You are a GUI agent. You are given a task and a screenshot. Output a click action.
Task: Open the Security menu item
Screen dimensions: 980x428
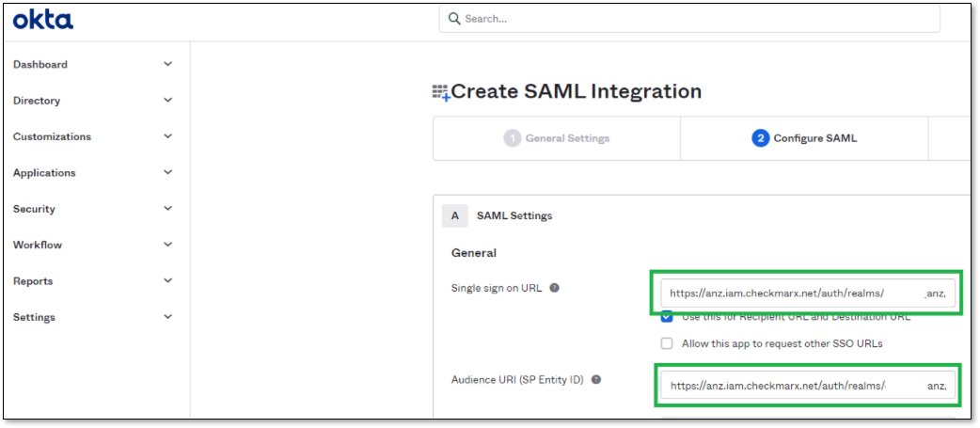click(x=34, y=209)
